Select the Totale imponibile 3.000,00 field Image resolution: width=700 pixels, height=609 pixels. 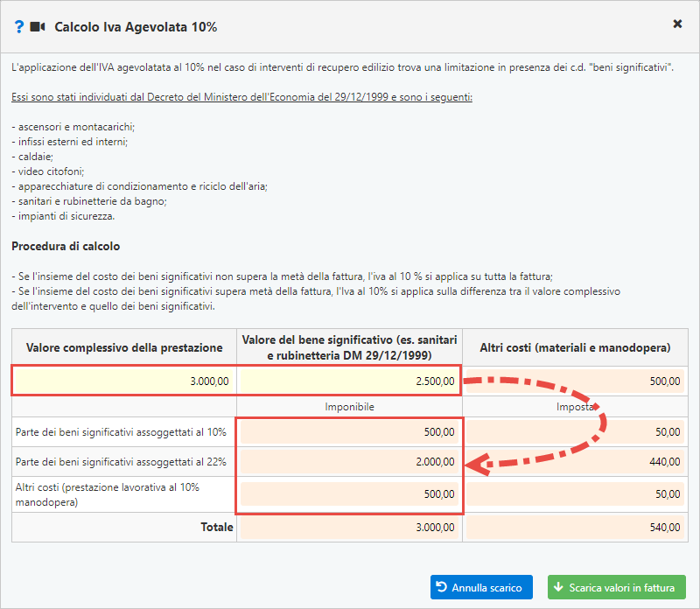tap(349, 528)
